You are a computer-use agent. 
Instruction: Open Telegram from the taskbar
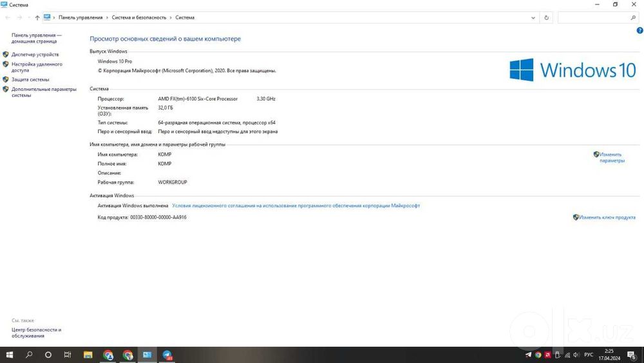[167, 355]
